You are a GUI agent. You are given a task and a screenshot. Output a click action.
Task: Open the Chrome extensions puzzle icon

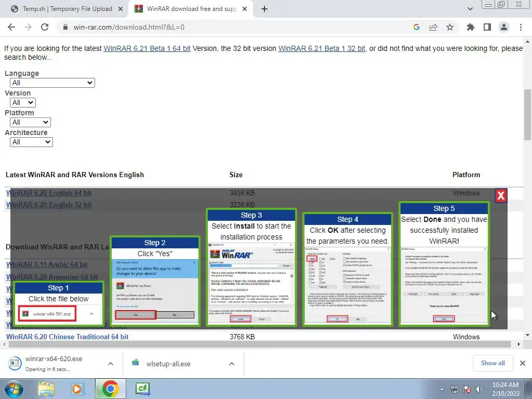[x=471, y=27]
